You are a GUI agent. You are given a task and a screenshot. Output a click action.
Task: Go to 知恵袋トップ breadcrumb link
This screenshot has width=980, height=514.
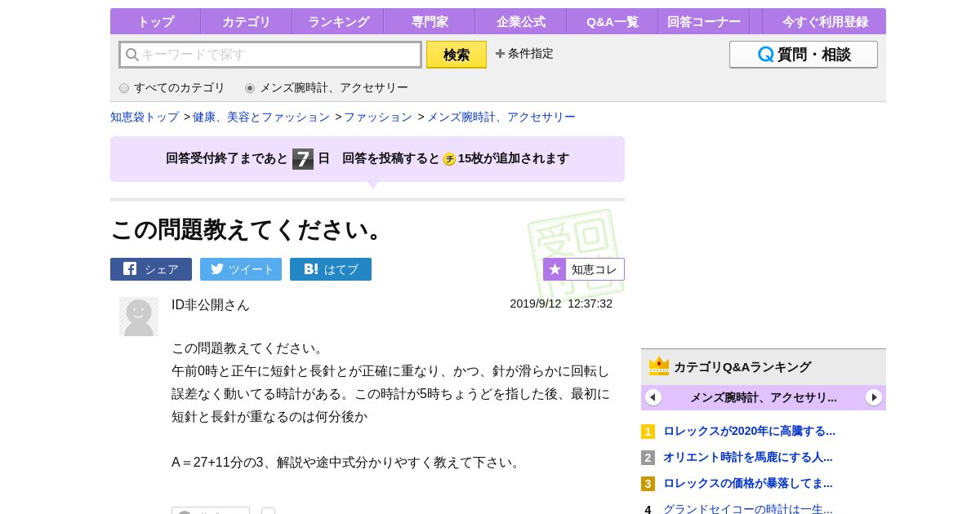point(145,117)
